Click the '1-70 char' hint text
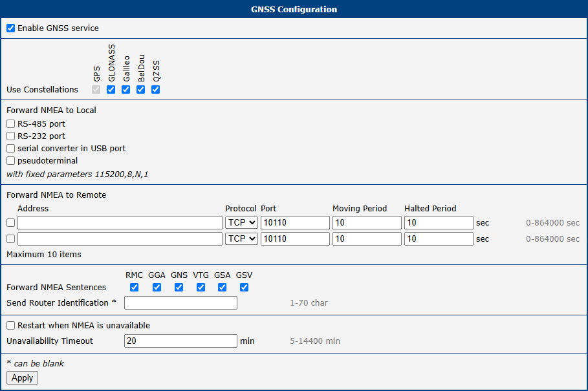The image size is (588, 391). point(309,302)
